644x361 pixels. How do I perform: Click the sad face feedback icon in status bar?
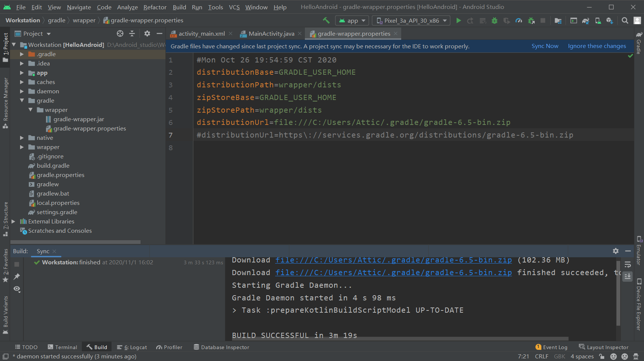625,356
